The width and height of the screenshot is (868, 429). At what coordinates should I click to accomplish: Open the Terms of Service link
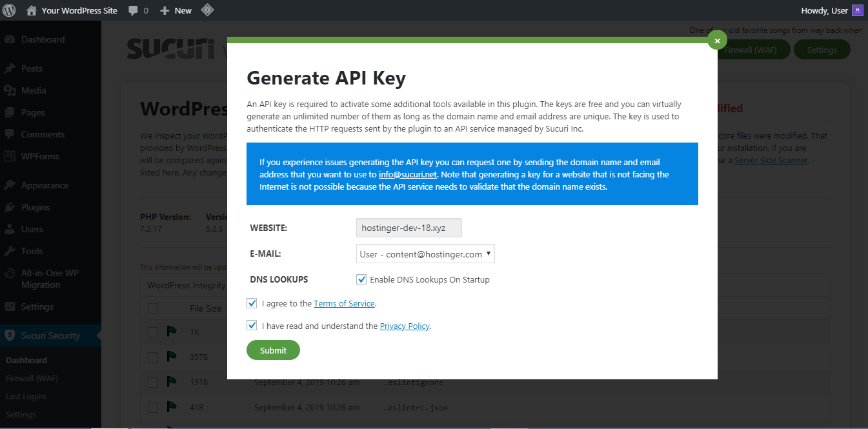pyautogui.click(x=344, y=303)
